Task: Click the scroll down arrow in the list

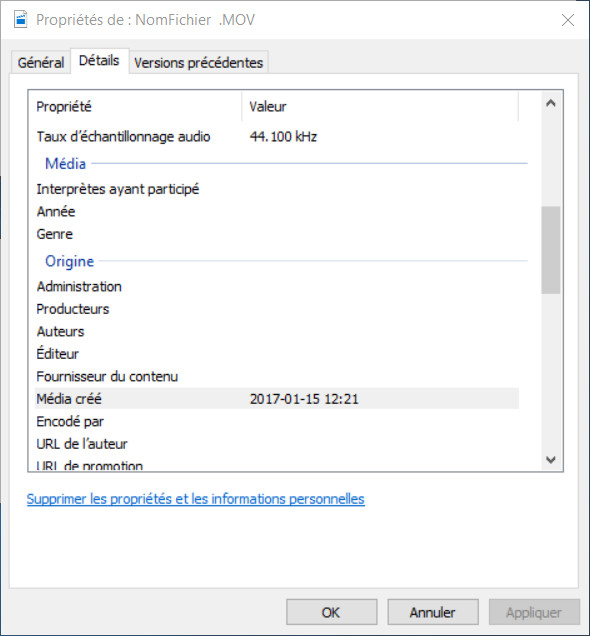Action: [x=551, y=459]
